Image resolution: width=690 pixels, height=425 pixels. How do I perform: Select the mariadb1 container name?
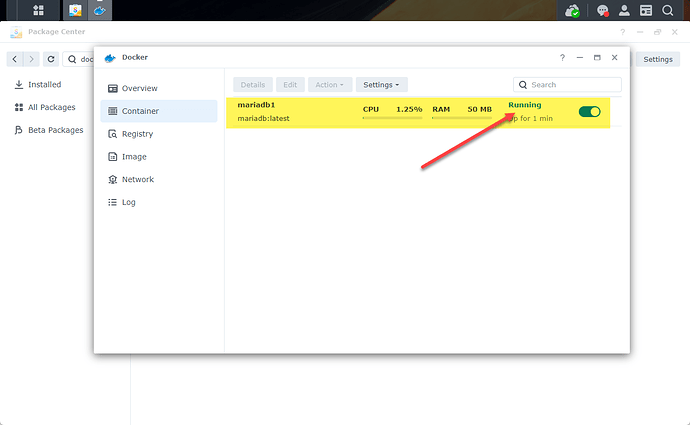pyautogui.click(x=256, y=105)
